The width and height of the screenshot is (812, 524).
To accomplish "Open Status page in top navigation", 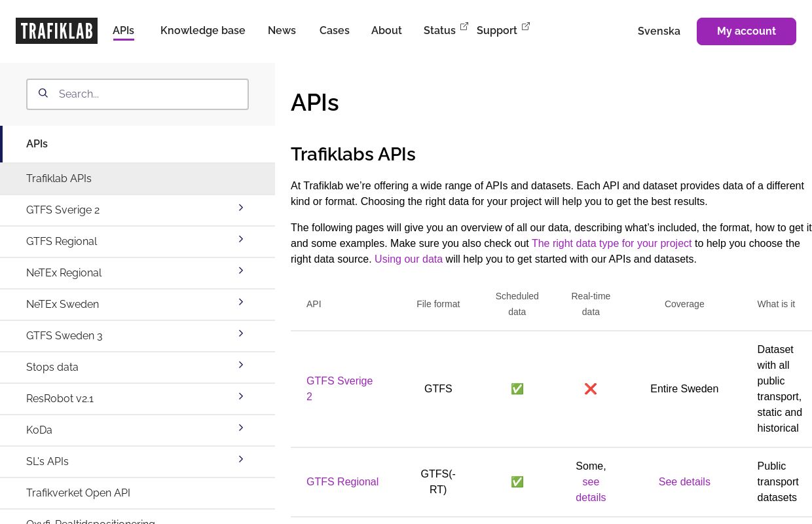I will point(439,31).
